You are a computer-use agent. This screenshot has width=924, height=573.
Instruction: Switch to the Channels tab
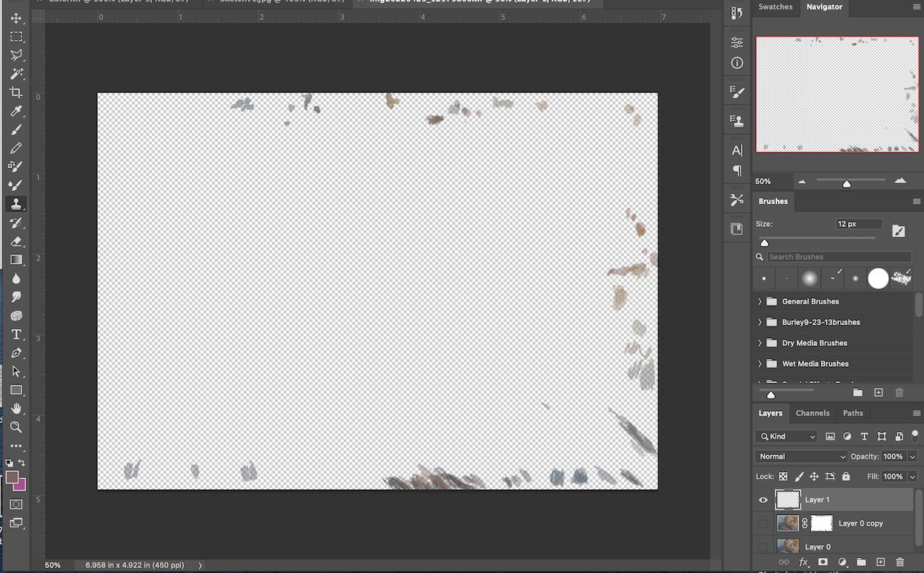[813, 413]
